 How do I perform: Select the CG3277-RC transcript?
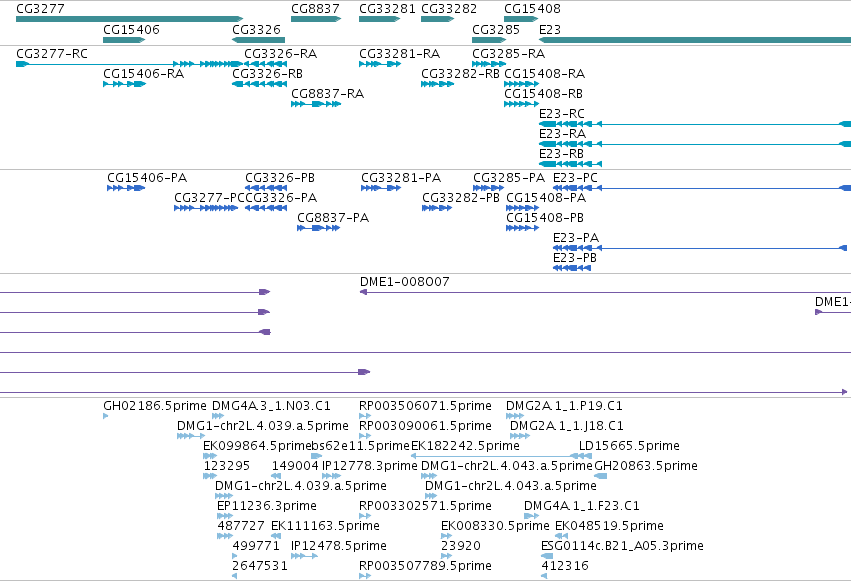129,64
